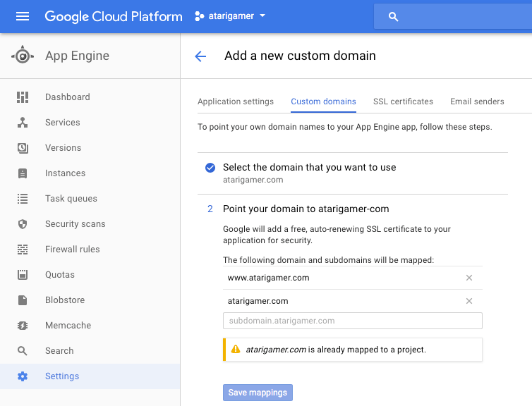Click the project hexagon icon beside atarigamer
The width and height of the screenshot is (532, 406).
[x=199, y=16]
